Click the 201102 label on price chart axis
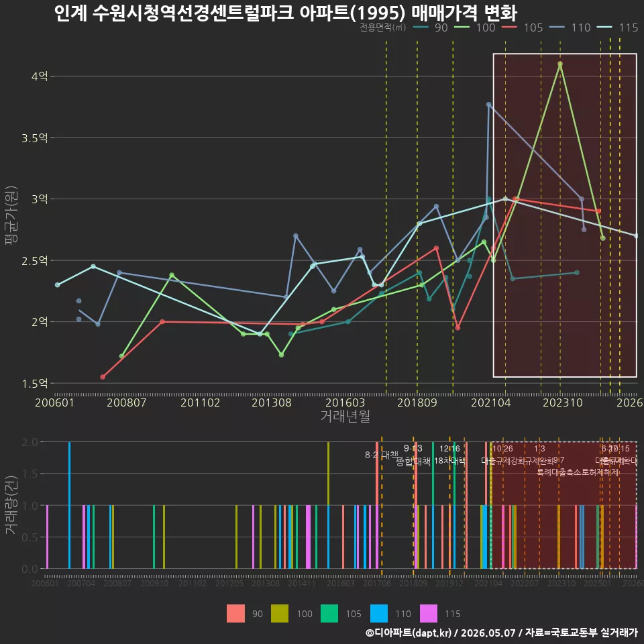 [x=200, y=402]
